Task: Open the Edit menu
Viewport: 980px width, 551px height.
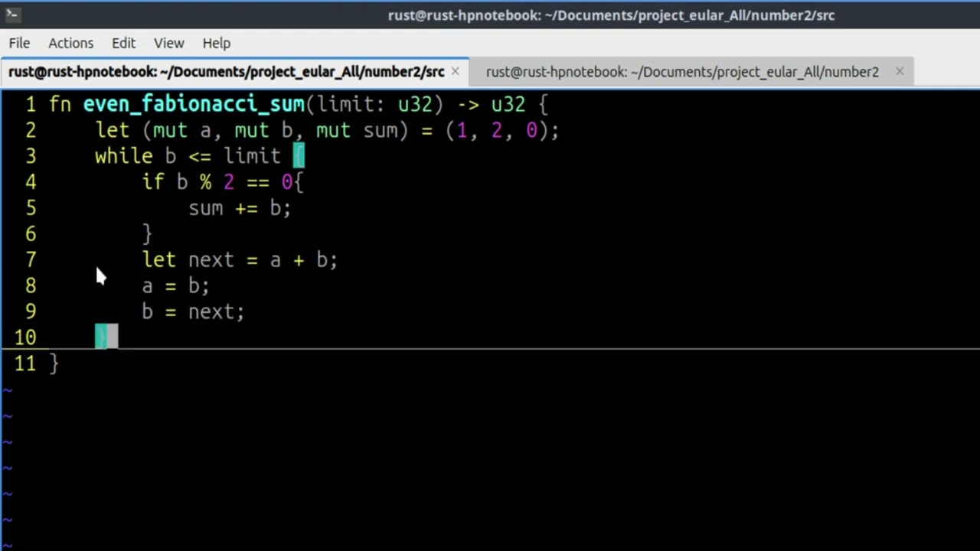Action: click(123, 43)
